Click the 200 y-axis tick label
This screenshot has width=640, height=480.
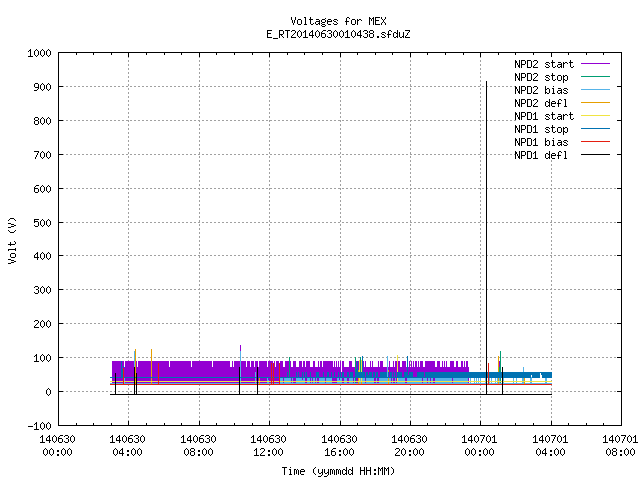(x=42, y=324)
